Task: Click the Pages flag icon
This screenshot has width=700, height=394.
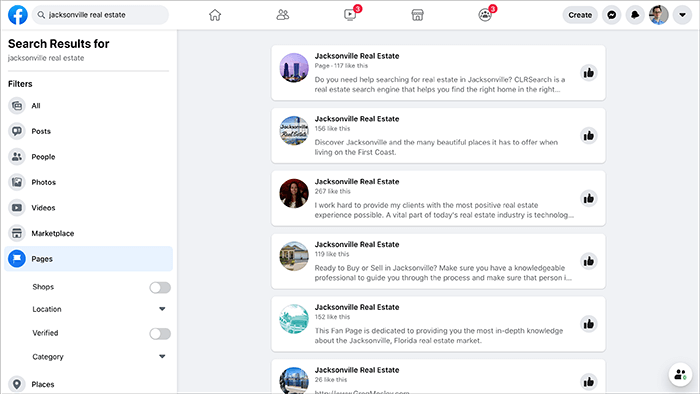Action: 17,258
